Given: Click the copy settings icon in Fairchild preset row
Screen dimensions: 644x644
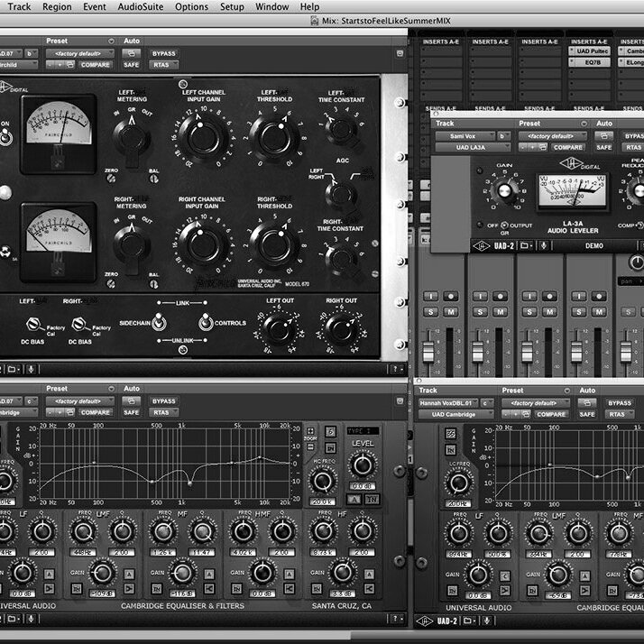Looking at the screenshot, I should pos(70,65).
